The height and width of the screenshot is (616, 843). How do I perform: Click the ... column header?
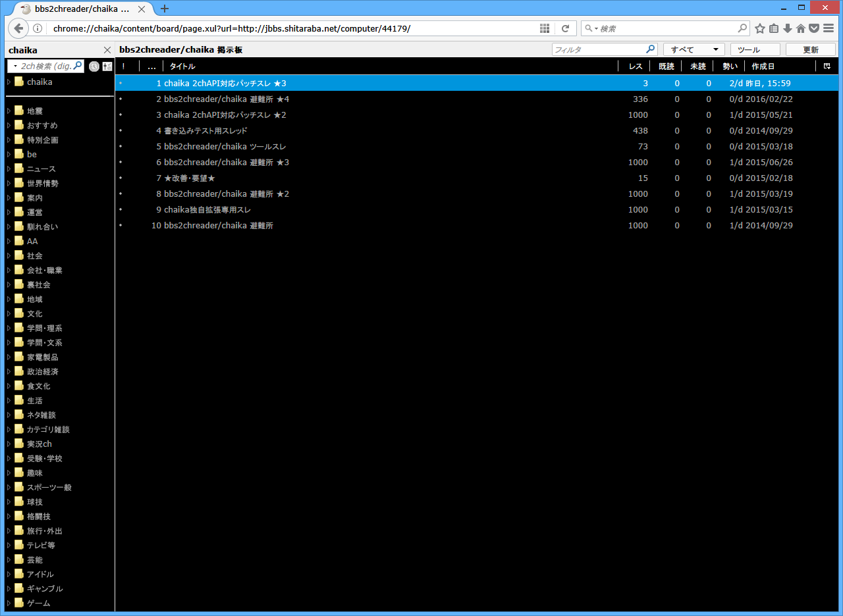click(x=151, y=66)
